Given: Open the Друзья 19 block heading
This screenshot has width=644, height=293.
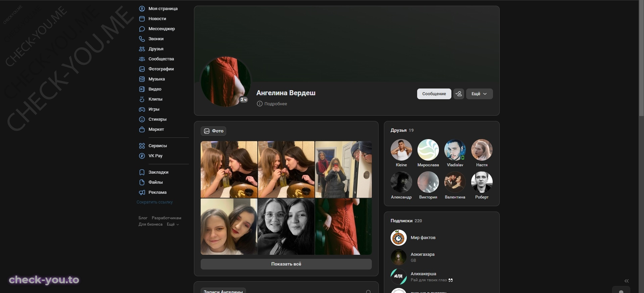Looking at the screenshot, I should (402, 130).
